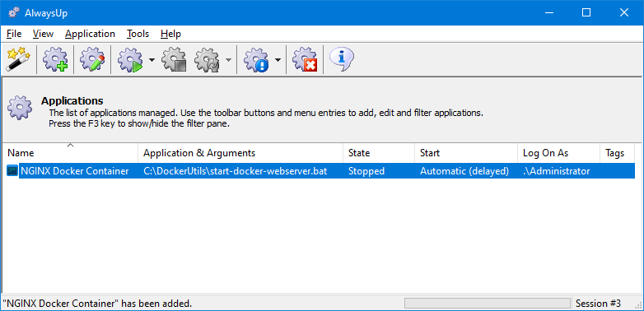644x311 pixels.
Task: Click the Stopped state cell
Action: pyautogui.click(x=366, y=171)
